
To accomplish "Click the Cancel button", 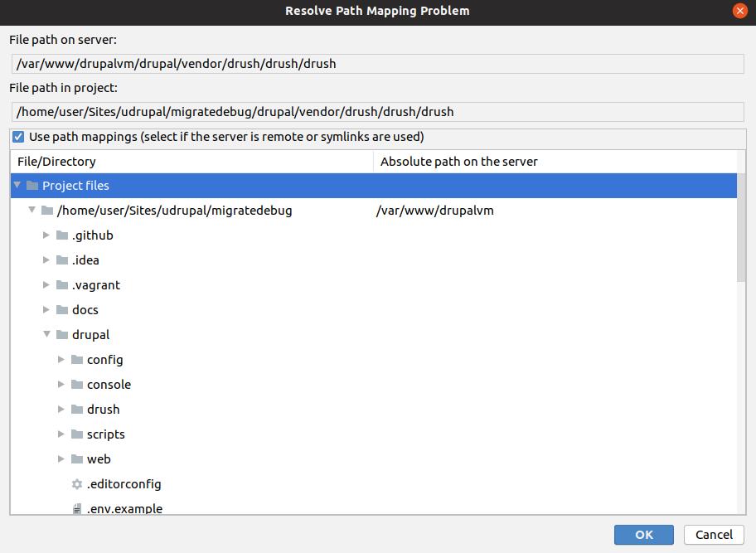I will pyautogui.click(x=714, y=535).
